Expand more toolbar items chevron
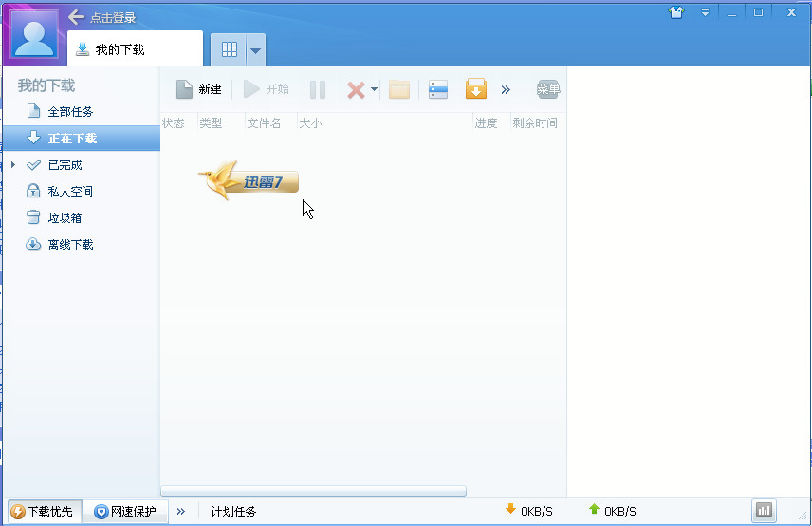812x526 pixels. [506, 89]
